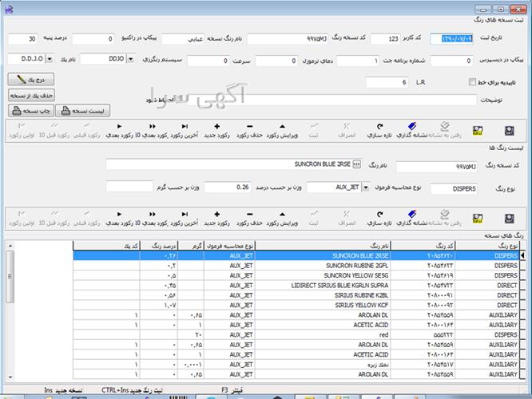Viewport: 532px width, 399px height.
Task: Sort by نام رنگ column header
Action: click(323, 246)
